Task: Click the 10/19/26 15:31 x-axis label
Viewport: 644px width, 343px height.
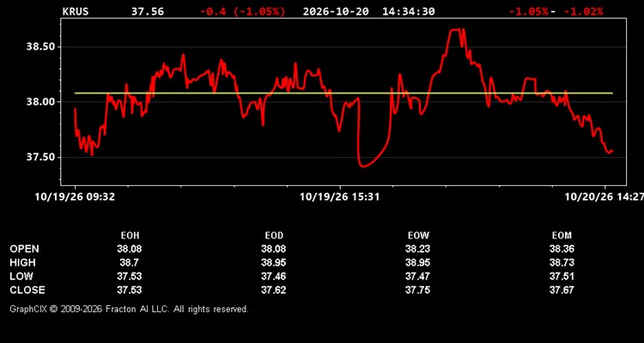Action: click(340, 197)
